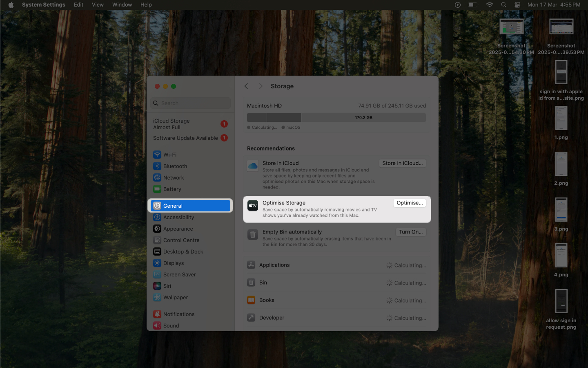Click the back chevron in Storage header
This screenshot has height=368, width=588.
coord(246,86)
